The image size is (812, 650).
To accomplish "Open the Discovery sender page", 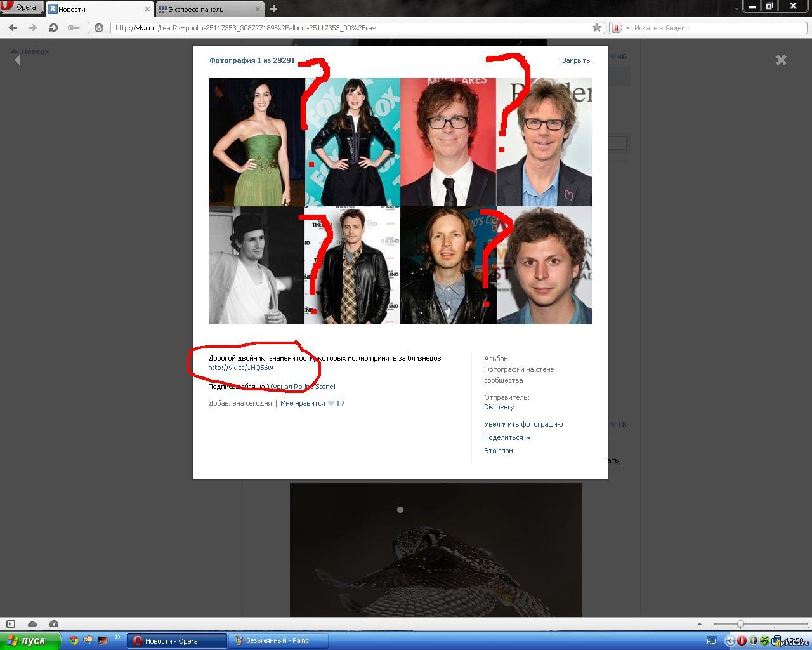I will [x=499, y=407].
